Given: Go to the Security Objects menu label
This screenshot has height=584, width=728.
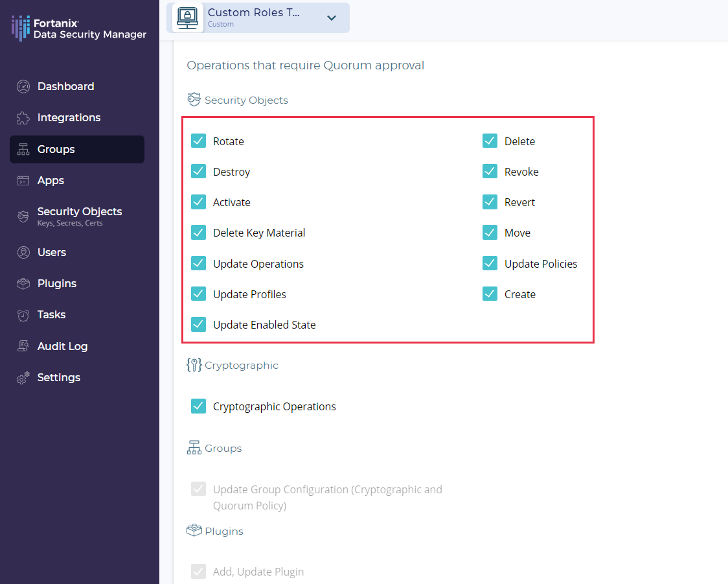Looking at the screenshot, I should point(80,212).
